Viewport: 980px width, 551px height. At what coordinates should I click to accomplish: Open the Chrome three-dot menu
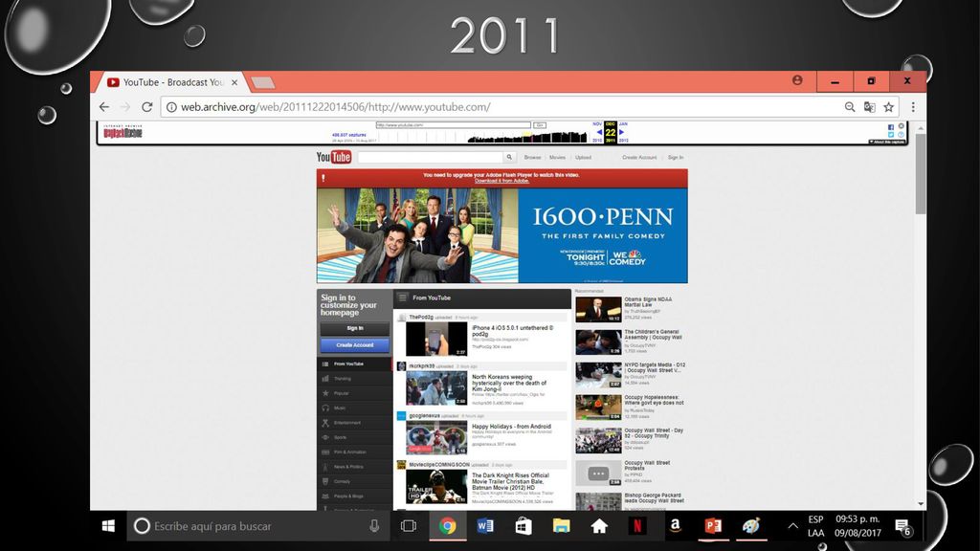click(913, 107)
